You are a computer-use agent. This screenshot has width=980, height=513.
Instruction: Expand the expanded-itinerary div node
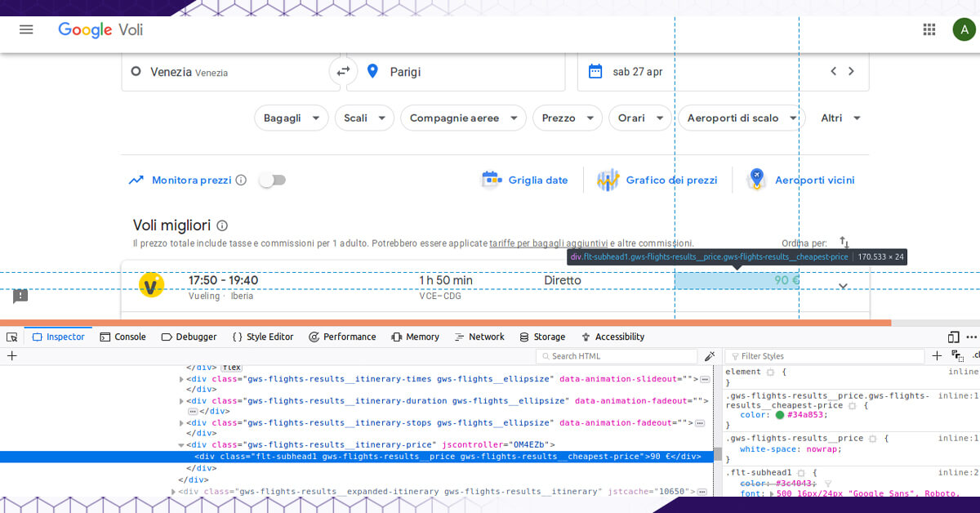(174, 491)
